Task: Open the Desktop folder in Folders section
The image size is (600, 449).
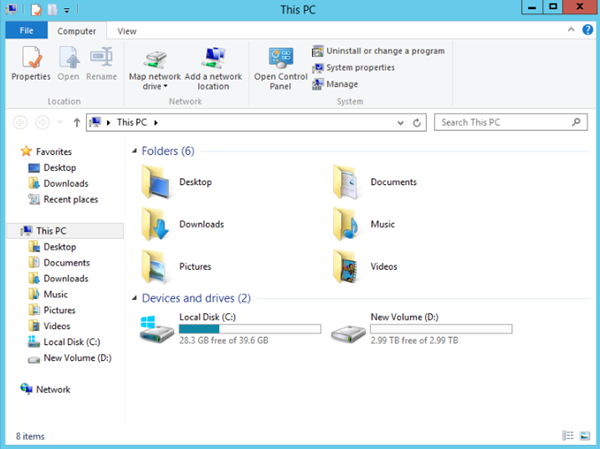Action: coord(176,182)
